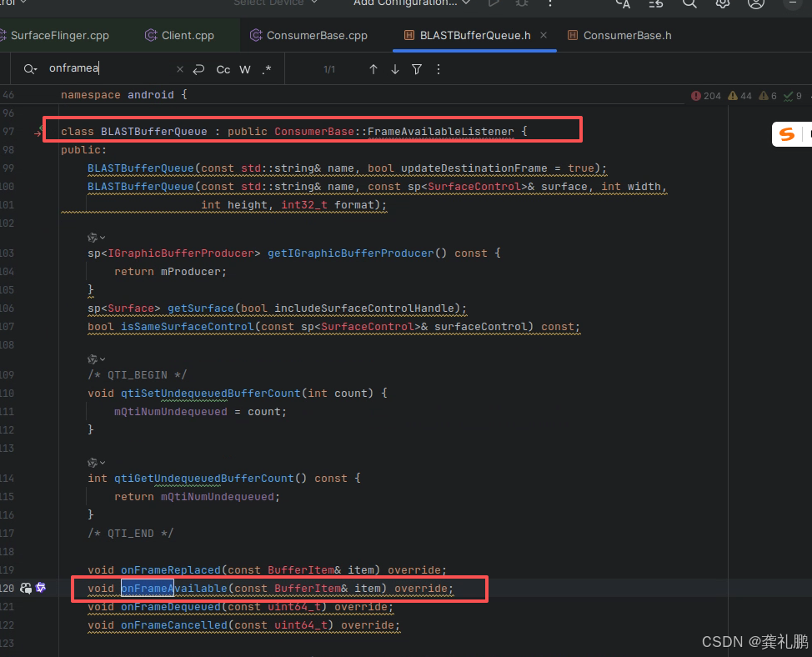Open search history dropdown magnifier

point(30,69)
